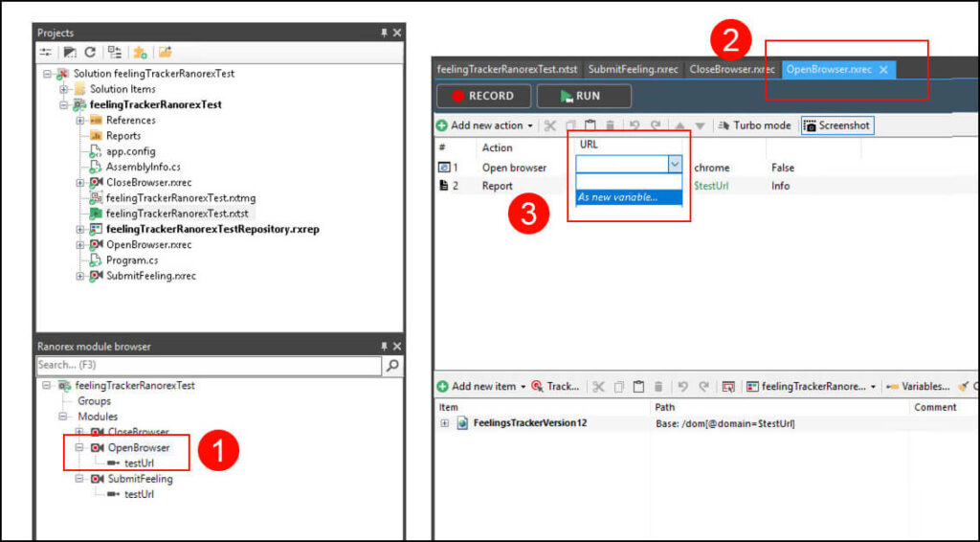The image size is (980, 542).
Task: Click the Undo icon in actions toolbar
Action: 635,125
